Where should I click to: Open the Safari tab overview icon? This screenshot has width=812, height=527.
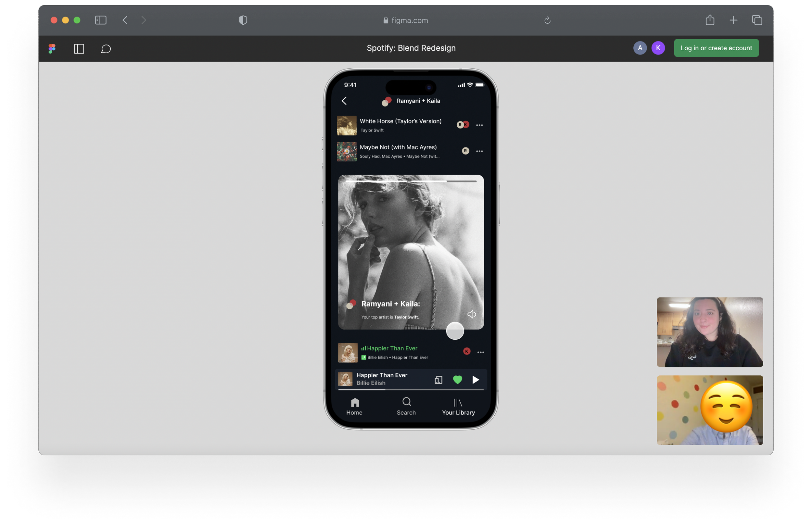757,20
